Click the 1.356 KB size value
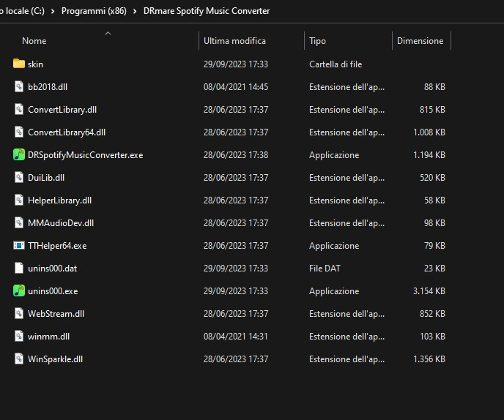The image size is (504, 420). click(x=429, y=359)
